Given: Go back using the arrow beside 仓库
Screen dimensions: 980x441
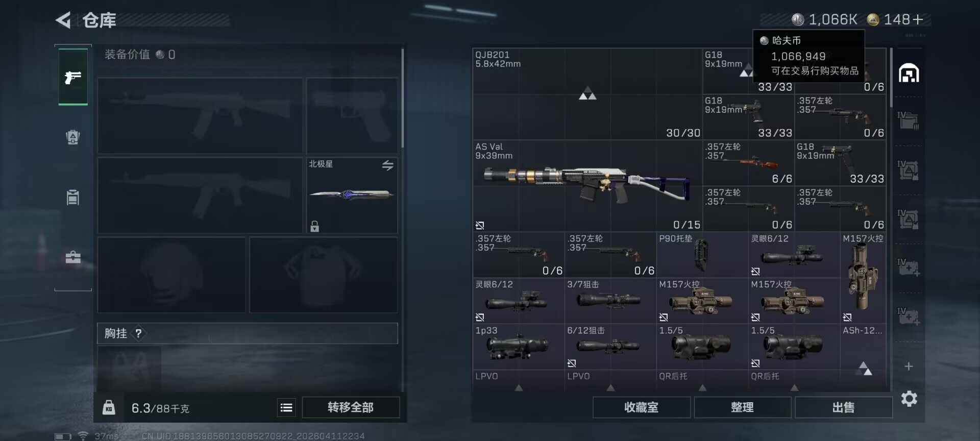Looking at the screenshot, I should point(63,20).
